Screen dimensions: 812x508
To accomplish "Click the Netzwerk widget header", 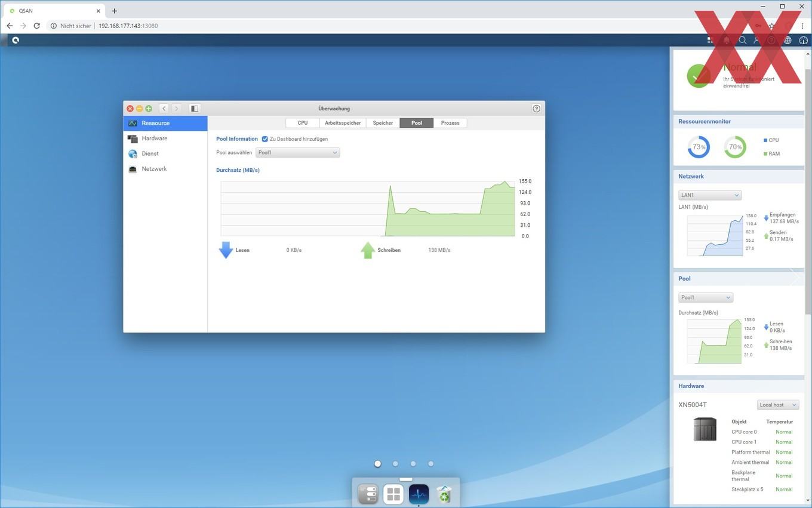I will click(739, 177).
